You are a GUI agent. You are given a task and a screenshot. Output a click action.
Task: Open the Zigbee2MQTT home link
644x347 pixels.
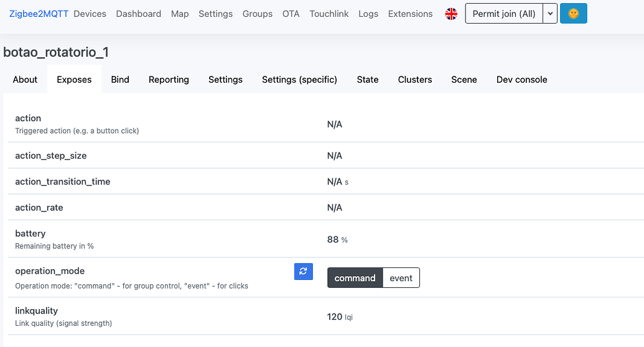pyautogui.click(x=39, y=14)
